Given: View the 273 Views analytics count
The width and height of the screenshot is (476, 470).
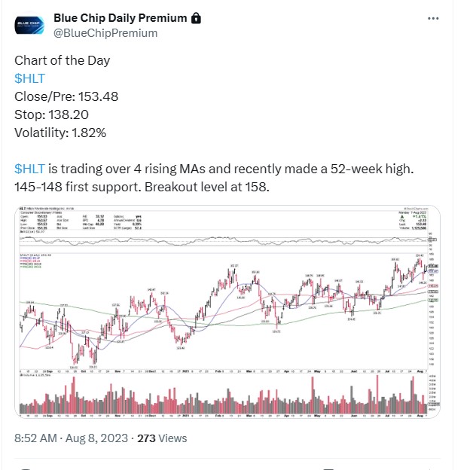Looking at the screenshot, I should pyautogui.click(x=162, y=438).
